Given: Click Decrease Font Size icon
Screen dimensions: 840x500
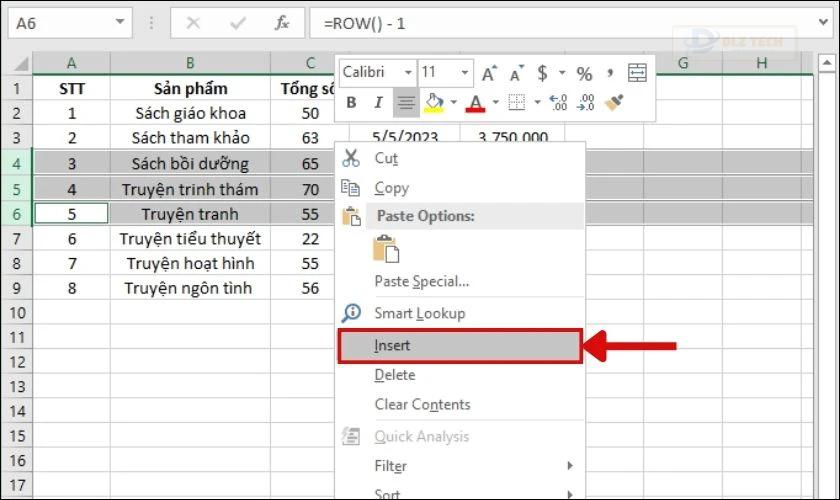Looking at the screenshot, I should point(516,73).
